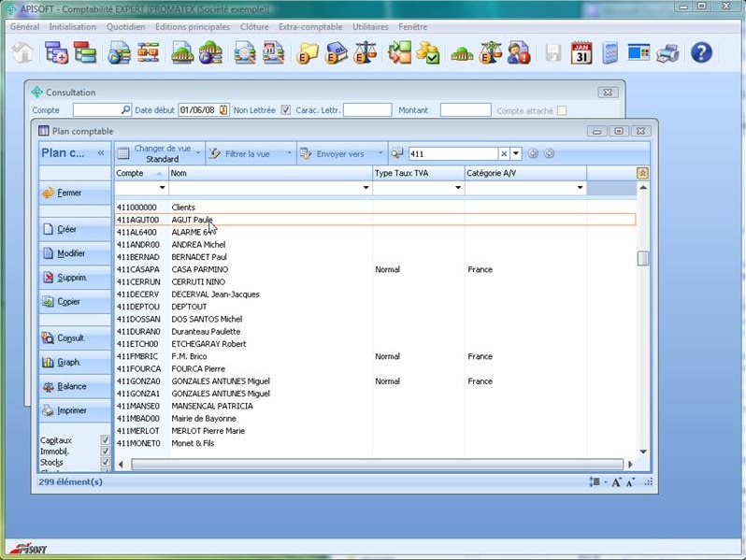Click the balance scales icon marked E
The height and width of the screenshot is (560, 746).
pyautogui.click(x=366, y=52)
